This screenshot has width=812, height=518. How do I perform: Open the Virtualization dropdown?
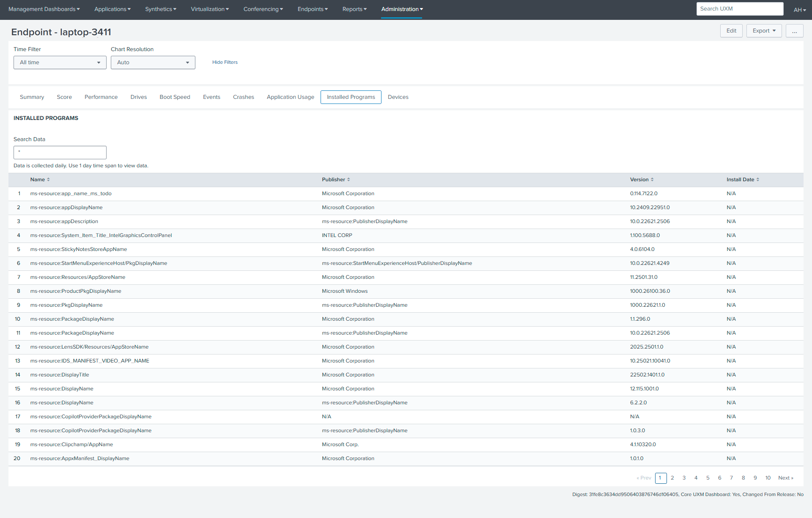pos(210,9)
